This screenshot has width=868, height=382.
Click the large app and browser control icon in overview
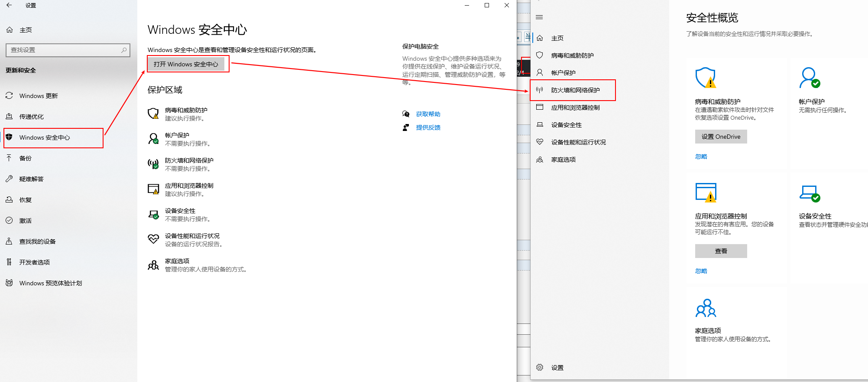(706, 193)
